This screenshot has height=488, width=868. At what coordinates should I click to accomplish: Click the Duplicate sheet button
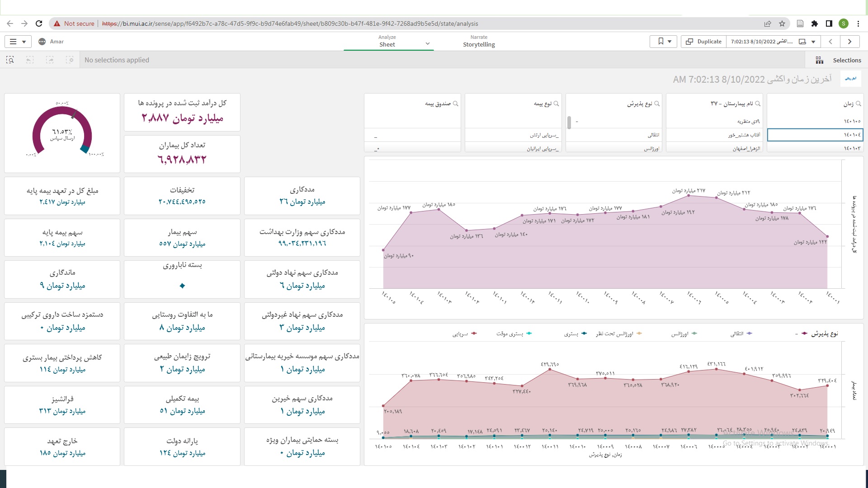click(x=704, y=42)
